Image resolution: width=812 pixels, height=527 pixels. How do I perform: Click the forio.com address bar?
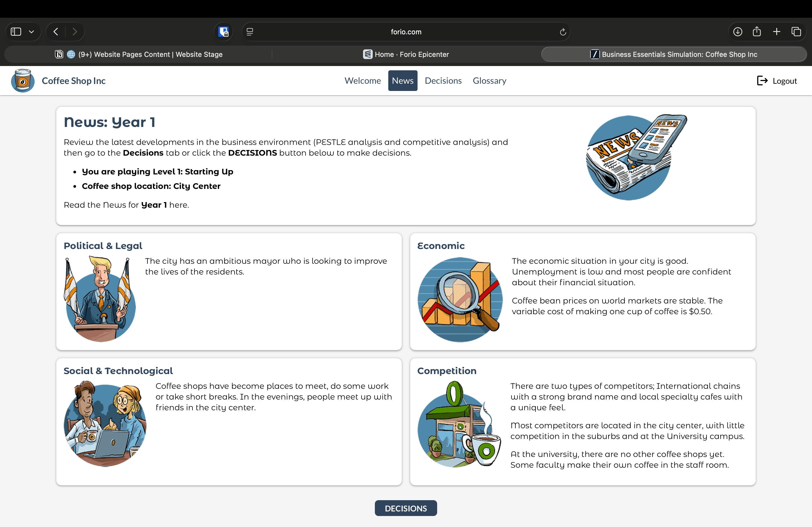click(x=406, y=32)
